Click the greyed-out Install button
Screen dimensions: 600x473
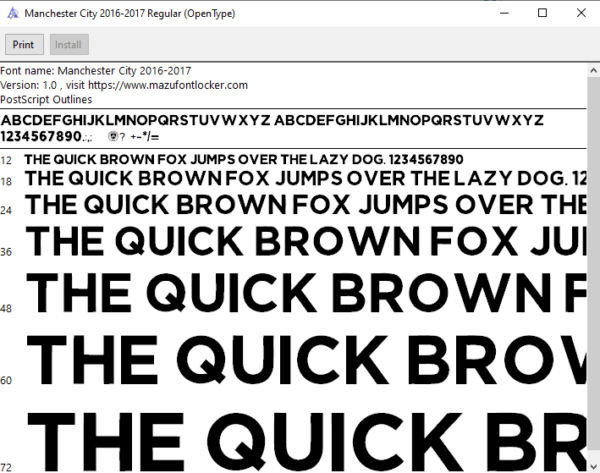[x=69, y=45]
